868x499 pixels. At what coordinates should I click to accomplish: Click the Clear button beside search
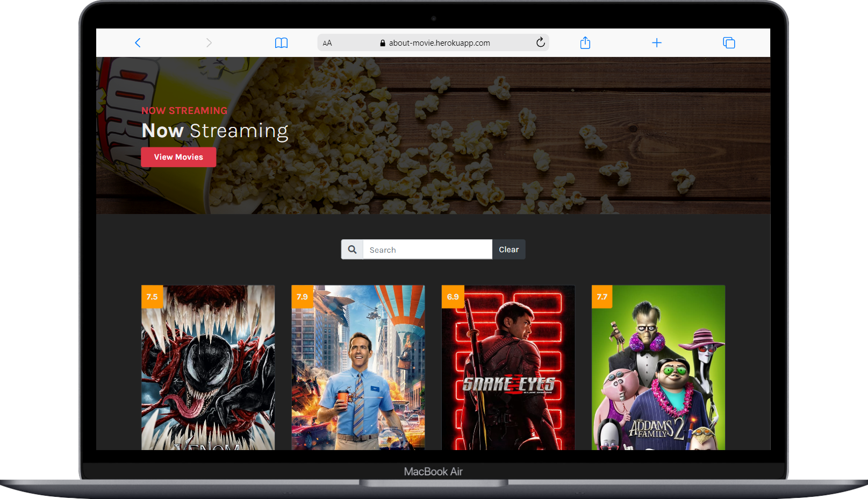click(x=508, y=249)
